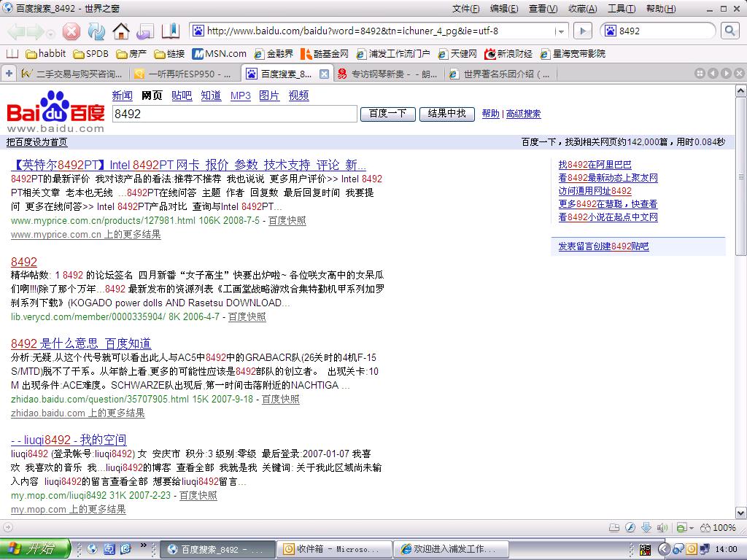Image resolution: width=747 pixels, height=560 pixels.
Task: Switch to Baidu MP3 category
Action: coord(241,96)
